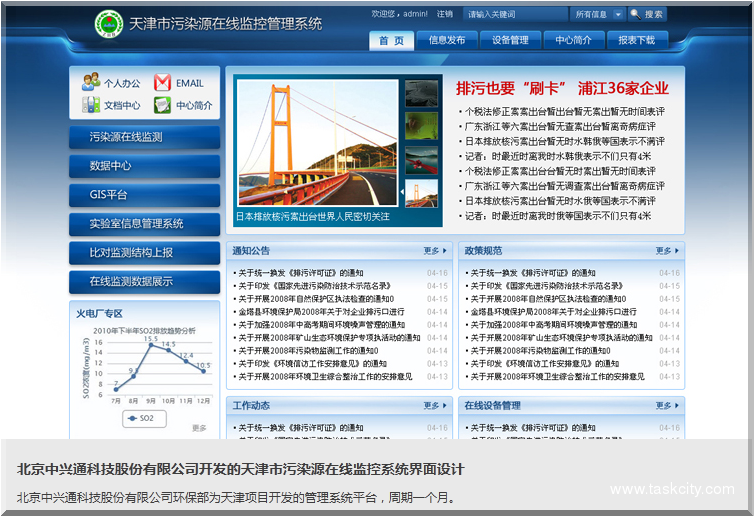754x516 pixels.
Task: Select the fourth bridge slideshow thumbnail
Action: [x=421, y=193]
